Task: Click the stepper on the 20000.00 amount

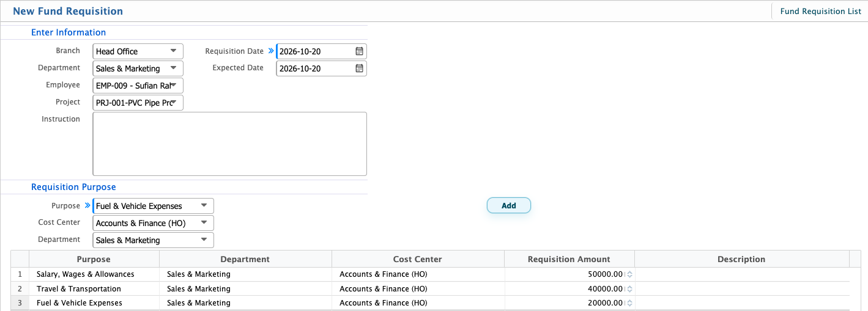Action: coord(629,302)
